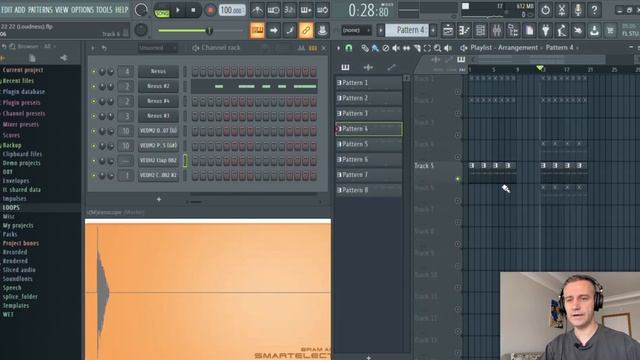Image resolution: width=640 pixels, height=360 pixels.
Task: Click the tempo field showing 100.000
Action: pos(232,10)
